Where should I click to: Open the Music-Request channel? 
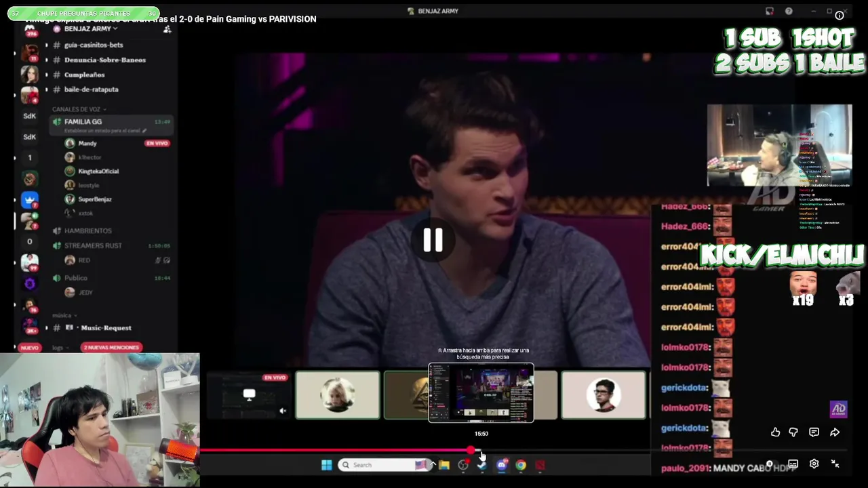pyautogui.click(x=106, y=328)
